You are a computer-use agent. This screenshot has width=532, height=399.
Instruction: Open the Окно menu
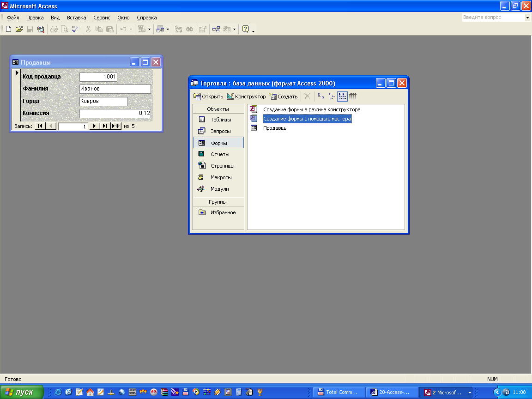click(123, 18)
